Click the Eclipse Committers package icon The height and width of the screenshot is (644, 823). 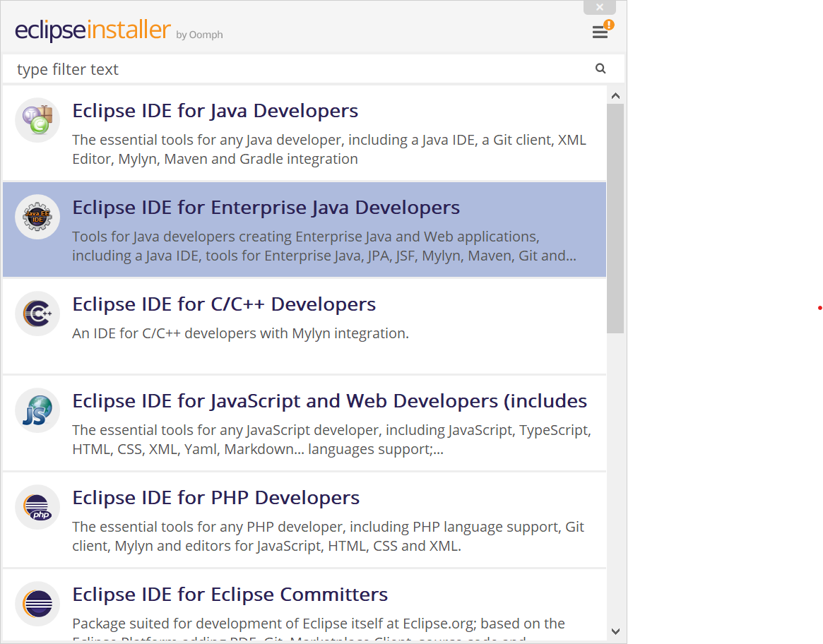tap(37, 604)
